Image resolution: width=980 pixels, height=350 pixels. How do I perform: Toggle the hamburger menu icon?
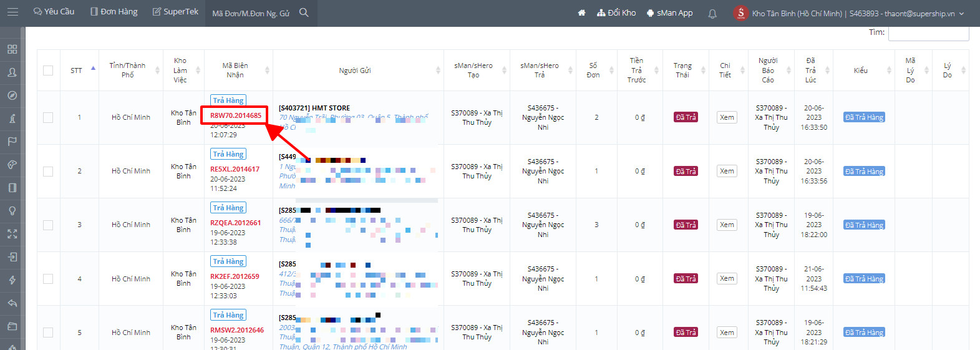(x=12, y=12)
